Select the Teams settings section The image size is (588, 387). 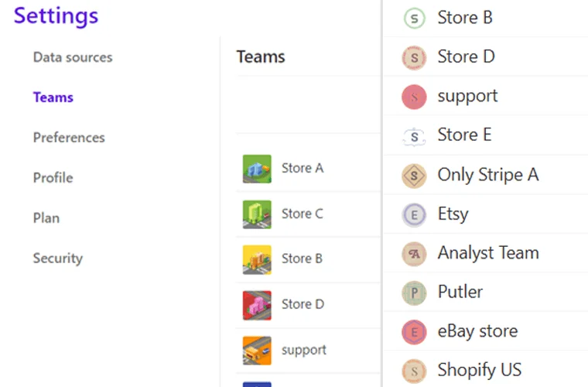coord(53,98)
